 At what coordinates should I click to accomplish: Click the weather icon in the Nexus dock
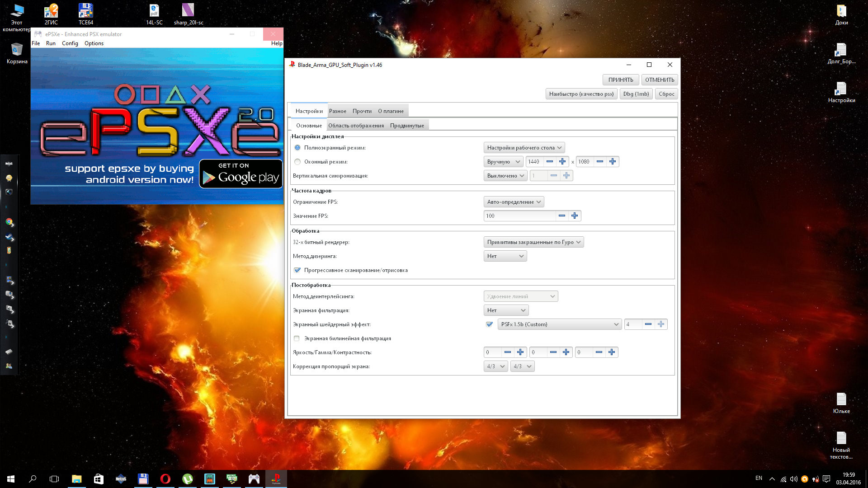[9, 178]
